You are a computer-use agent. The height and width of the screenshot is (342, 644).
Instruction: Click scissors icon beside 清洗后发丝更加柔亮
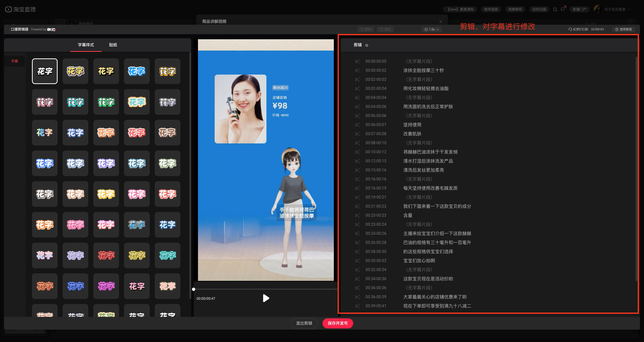point(357,170)
